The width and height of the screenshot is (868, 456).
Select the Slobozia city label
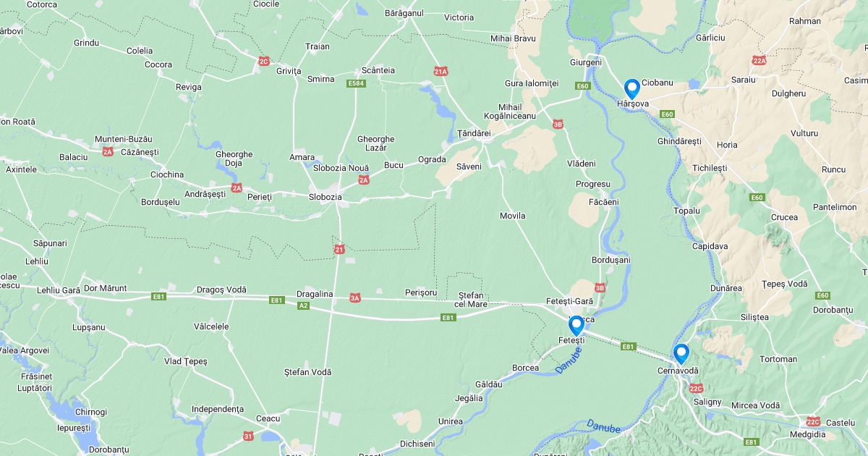(325, 196)
